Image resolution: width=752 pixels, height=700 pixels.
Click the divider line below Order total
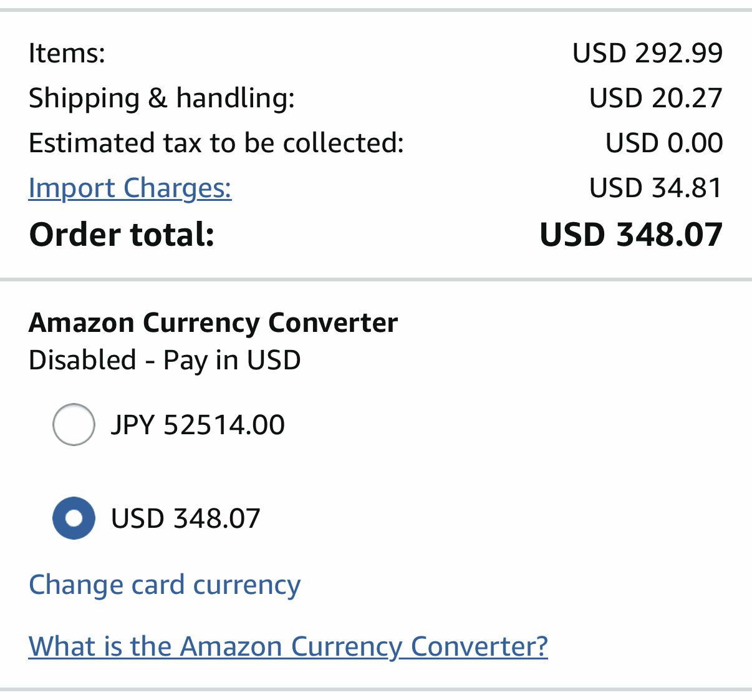(376, 279)
